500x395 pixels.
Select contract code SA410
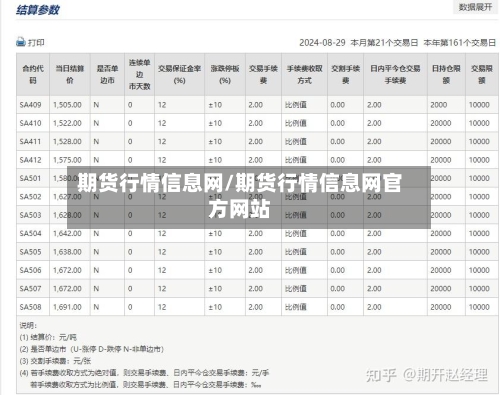(x=30, y=123)
